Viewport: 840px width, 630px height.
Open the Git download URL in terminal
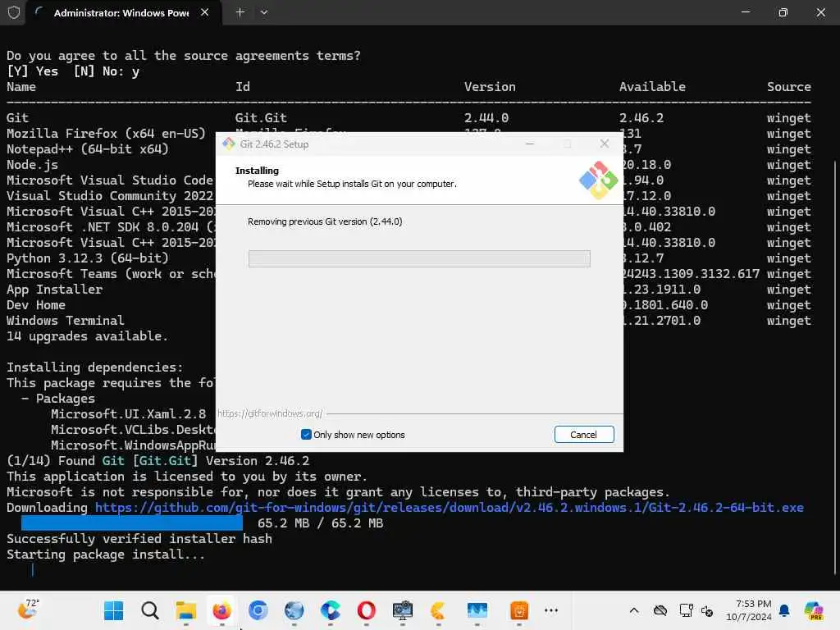coord(449,507)
